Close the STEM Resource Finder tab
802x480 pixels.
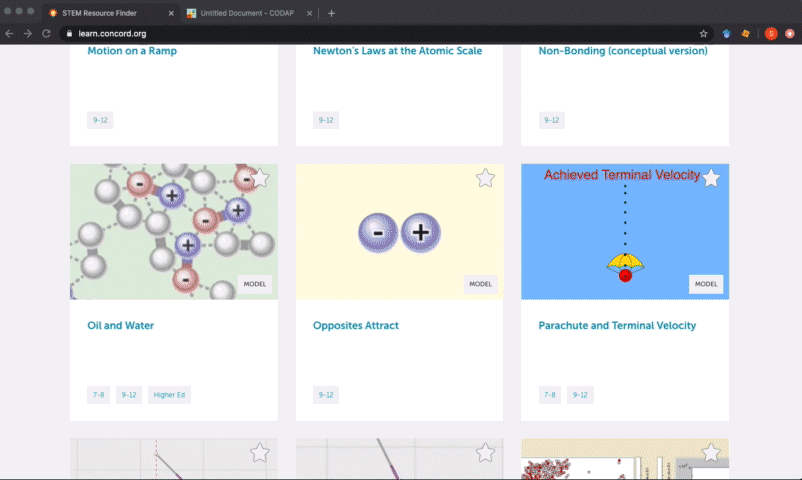tap(171, 13)
